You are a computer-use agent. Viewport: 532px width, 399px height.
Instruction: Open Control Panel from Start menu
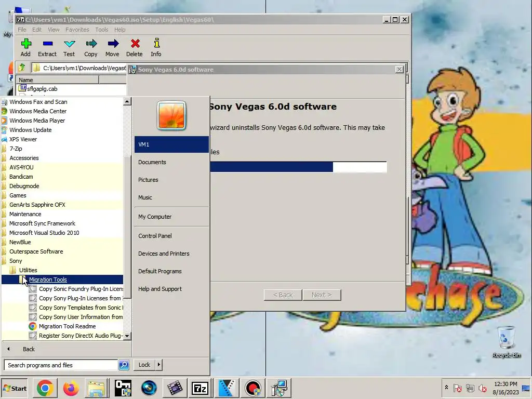pyautogui.click(x=155, y=236)
